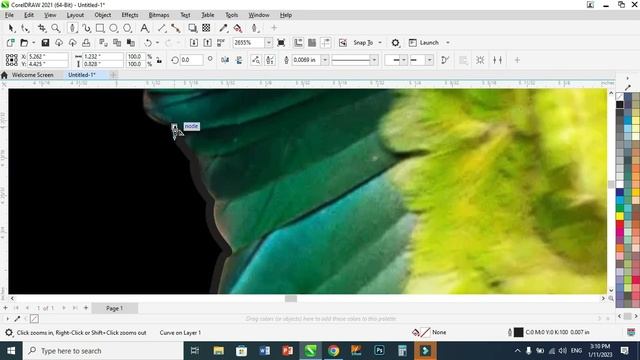Image resolution: width=640 pixels, height=360 pixels.
Task: Select the Transparency checkerboard tool
Action: pyautogui.click(x=206, y=28)
